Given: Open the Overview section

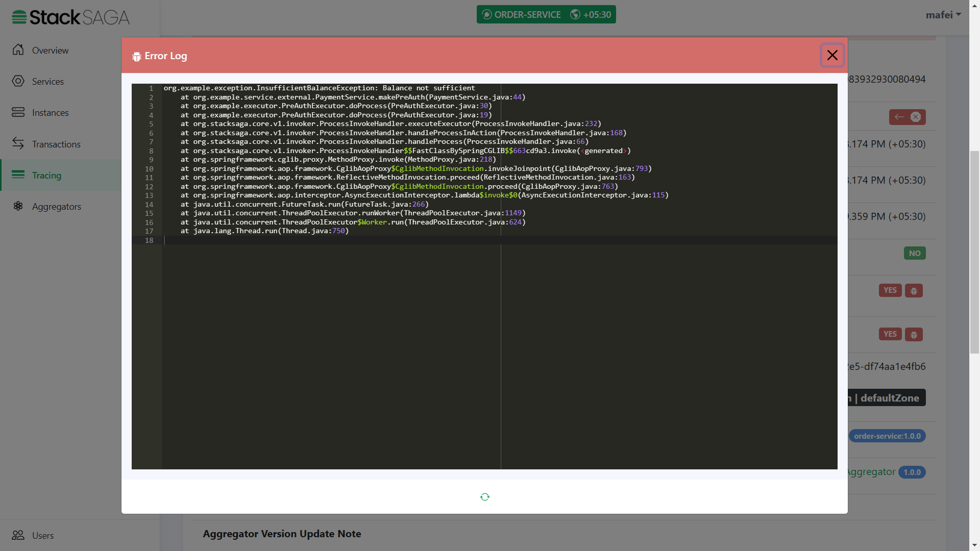Looking at the screenshot, I should click(x=50, y=50).
